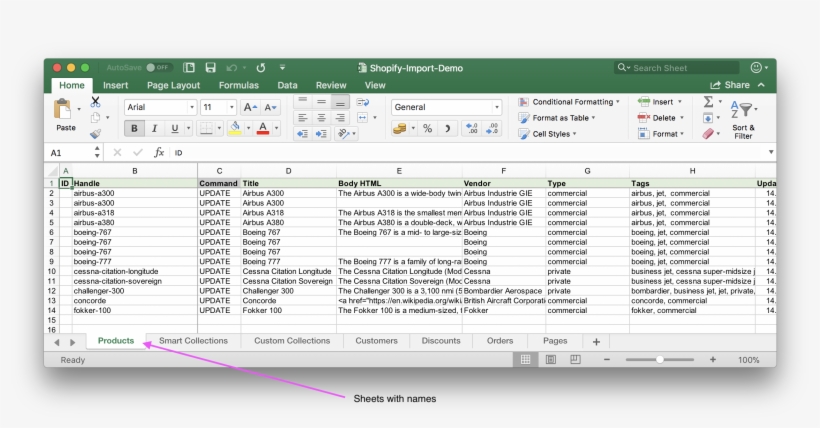Toggle middle vertical alignment
This screenshot has width=820, height=428.
point(322,102)
